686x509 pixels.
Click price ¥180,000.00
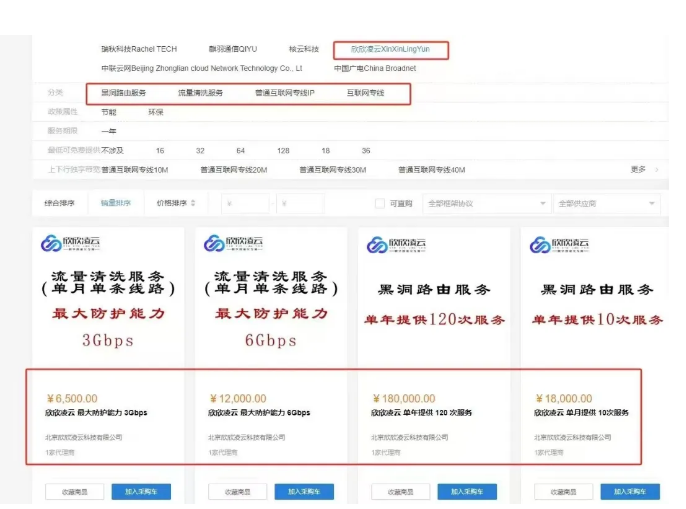404,399
